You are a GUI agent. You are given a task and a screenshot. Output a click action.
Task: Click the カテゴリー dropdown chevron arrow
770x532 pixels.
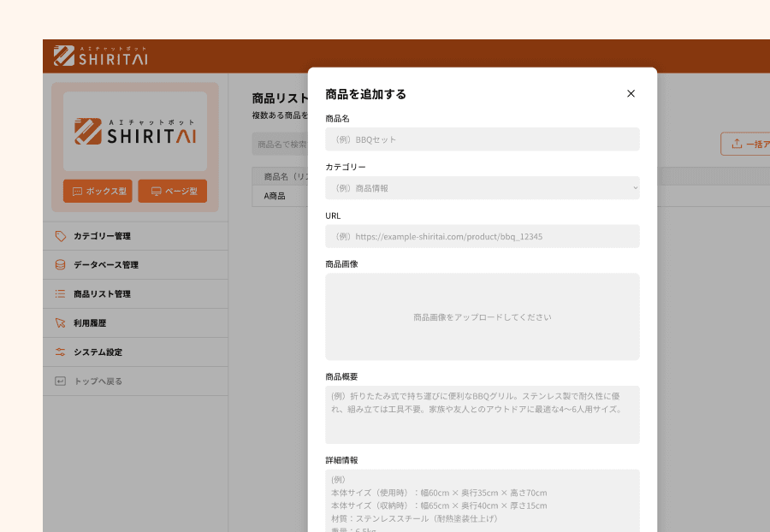pos(635,188)
